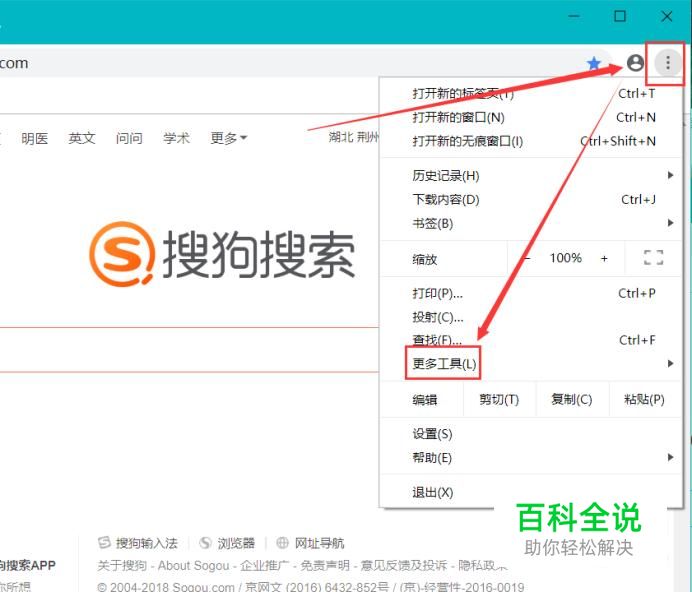The image size is (692, 592).
Task: Click the 湖北 荆州 location text
Action: click(x=353, y=137)
